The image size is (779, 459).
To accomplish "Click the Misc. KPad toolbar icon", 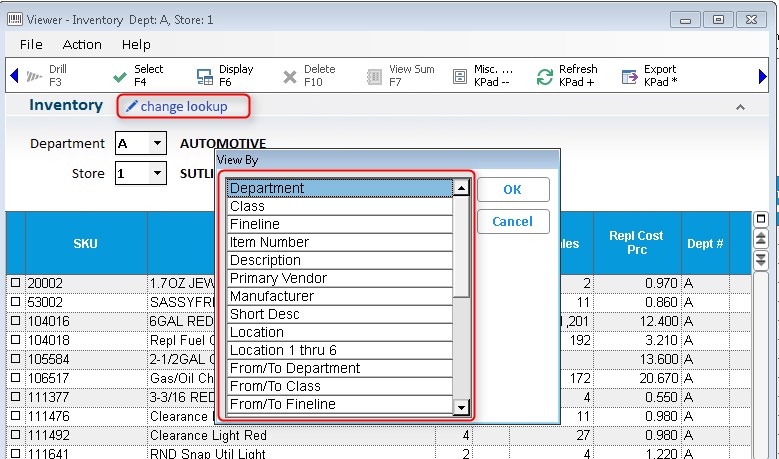I will point(460,76).
